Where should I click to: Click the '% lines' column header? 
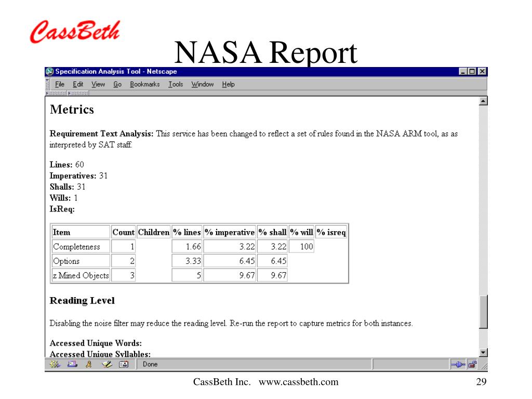(187, 232)
